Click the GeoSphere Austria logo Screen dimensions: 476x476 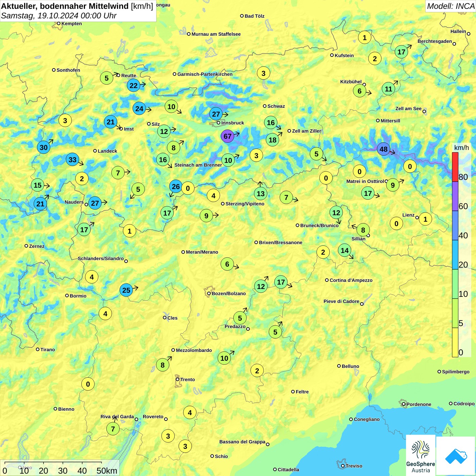pos(421,455)
